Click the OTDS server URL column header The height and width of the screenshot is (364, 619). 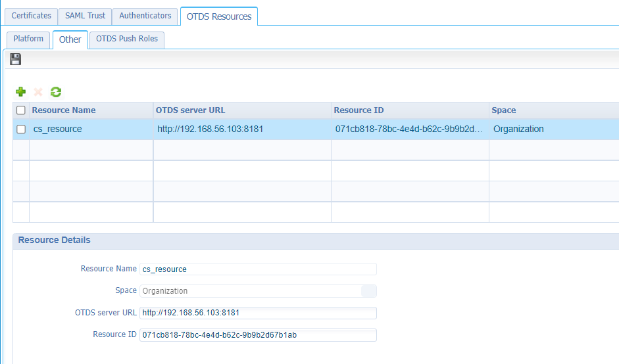pos(190,110)
